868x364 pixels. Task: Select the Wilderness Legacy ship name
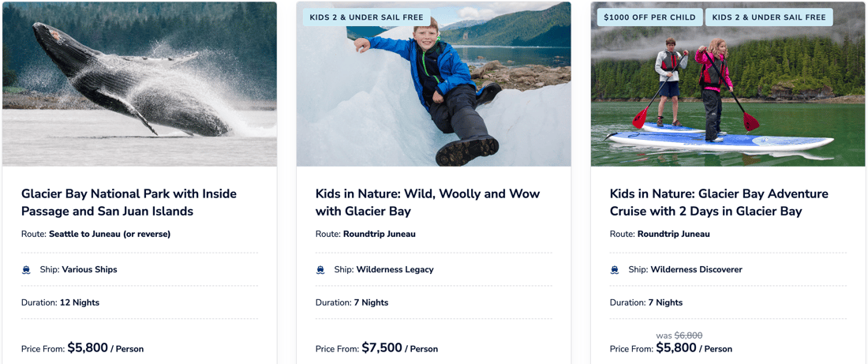pyautogui.click(x=395, y=270)
